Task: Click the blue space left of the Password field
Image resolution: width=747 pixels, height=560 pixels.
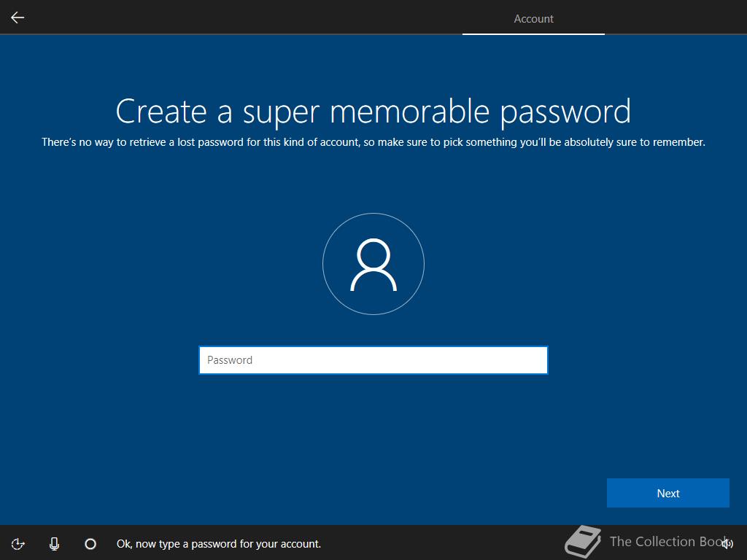Action: [x=100, y=360]
